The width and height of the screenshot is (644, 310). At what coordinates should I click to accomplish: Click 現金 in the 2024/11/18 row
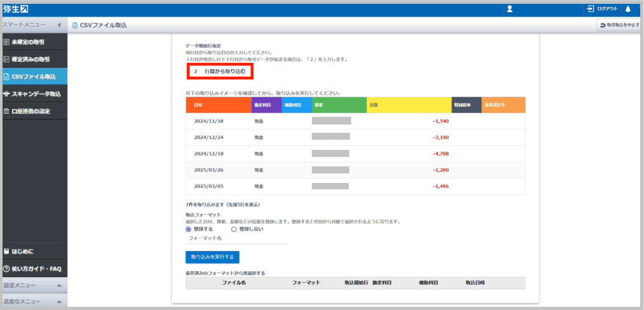click(x=258, y=121)
